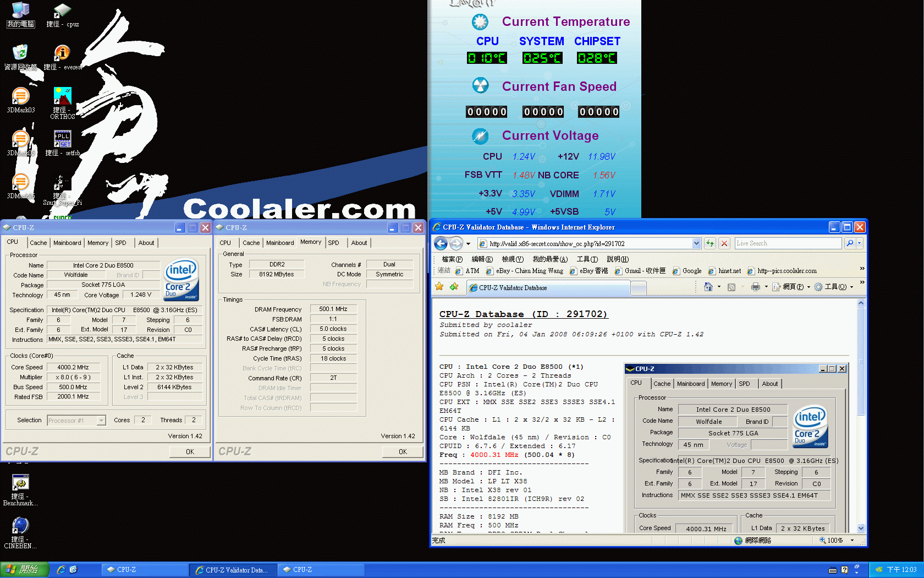
Task: Open the Super Pi shortcut icon
Action: click(62, 190)
